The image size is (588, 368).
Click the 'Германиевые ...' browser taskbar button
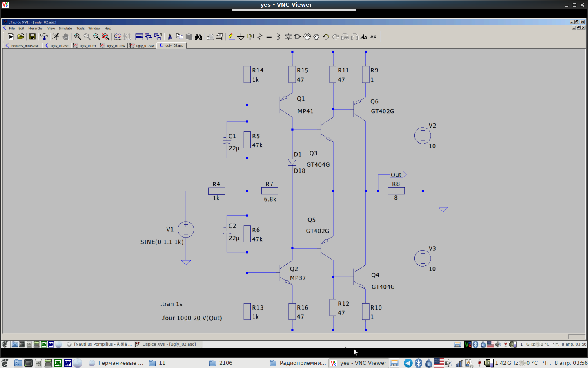[116, 363]
